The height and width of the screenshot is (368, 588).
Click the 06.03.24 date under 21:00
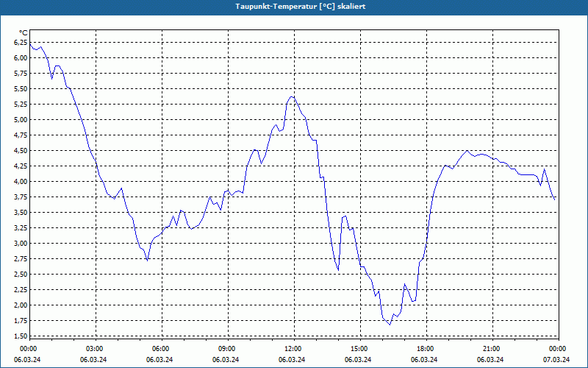point(490,360)
